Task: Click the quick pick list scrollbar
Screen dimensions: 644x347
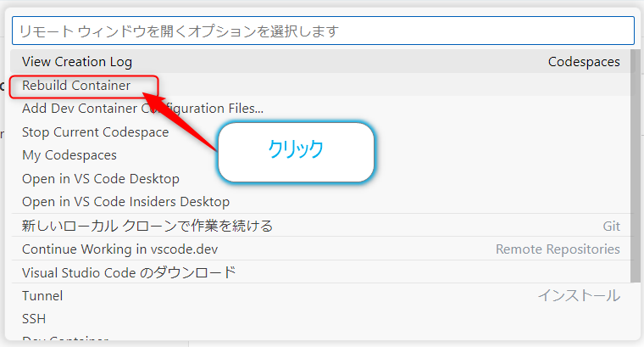Action: pos(636,166)
